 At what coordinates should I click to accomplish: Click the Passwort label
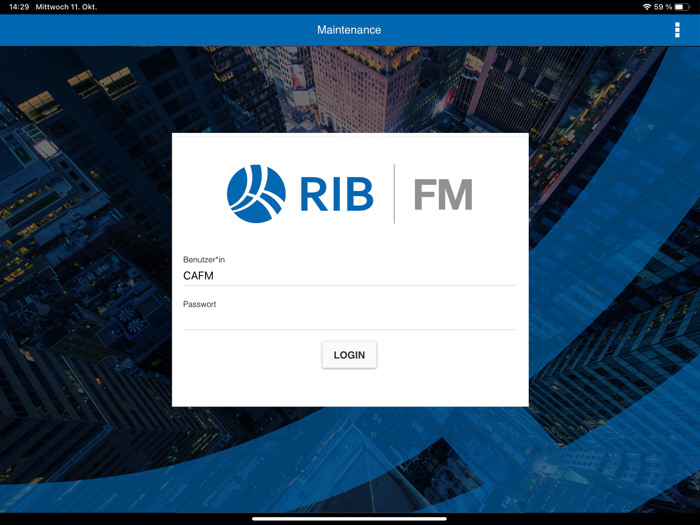tap(200, 304)
